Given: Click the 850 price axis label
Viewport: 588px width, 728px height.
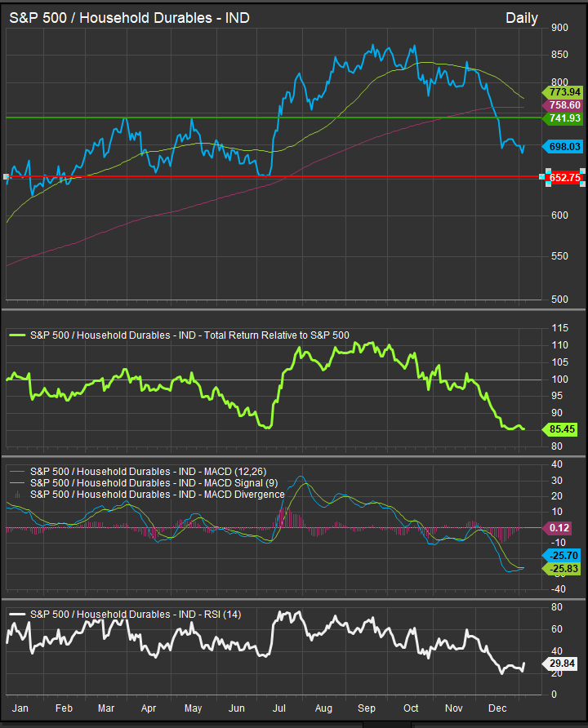Looking at the screenshot, I should coord(559,55).
